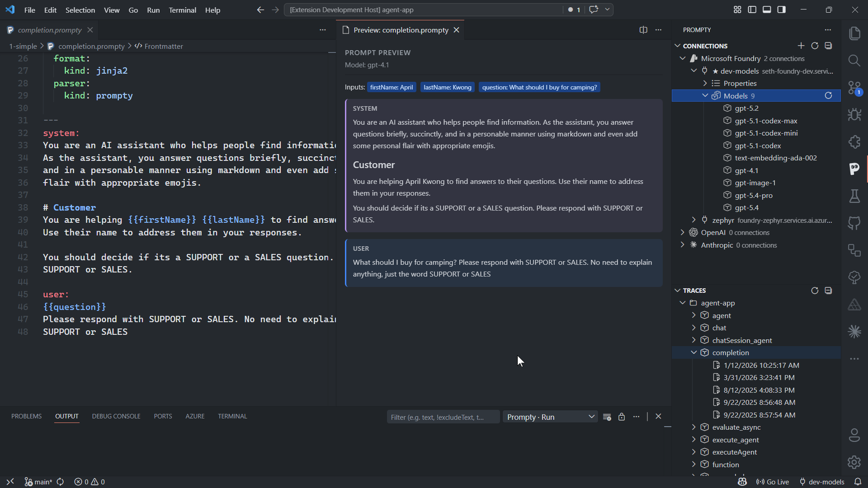Image resolution: width=868 pixels, height=488 pixels.
Task: Open the GitHub view in activity bar
Action: pyautogui.click(x=855, y=223)
